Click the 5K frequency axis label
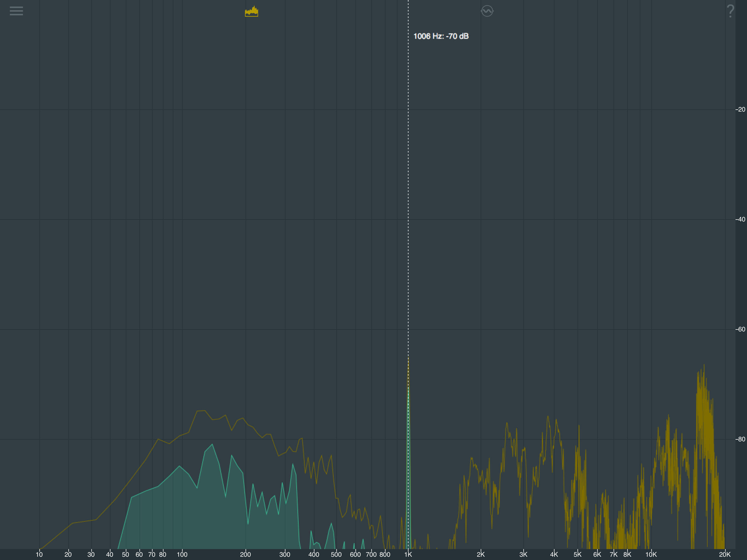The image size is (747, 560). point(577,554)
